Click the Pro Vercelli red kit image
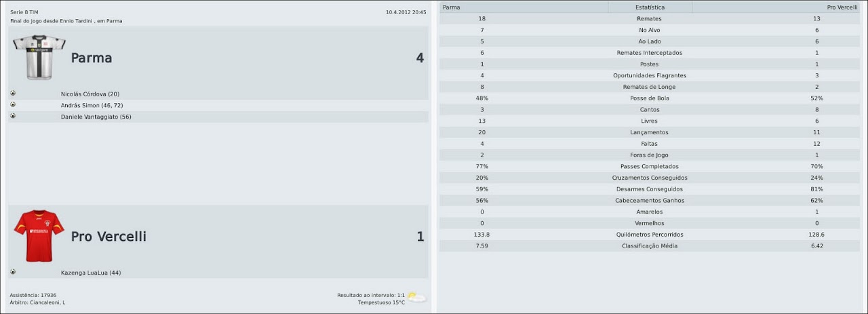This screenshot has width=868, height=314. [x=39, y=236]
